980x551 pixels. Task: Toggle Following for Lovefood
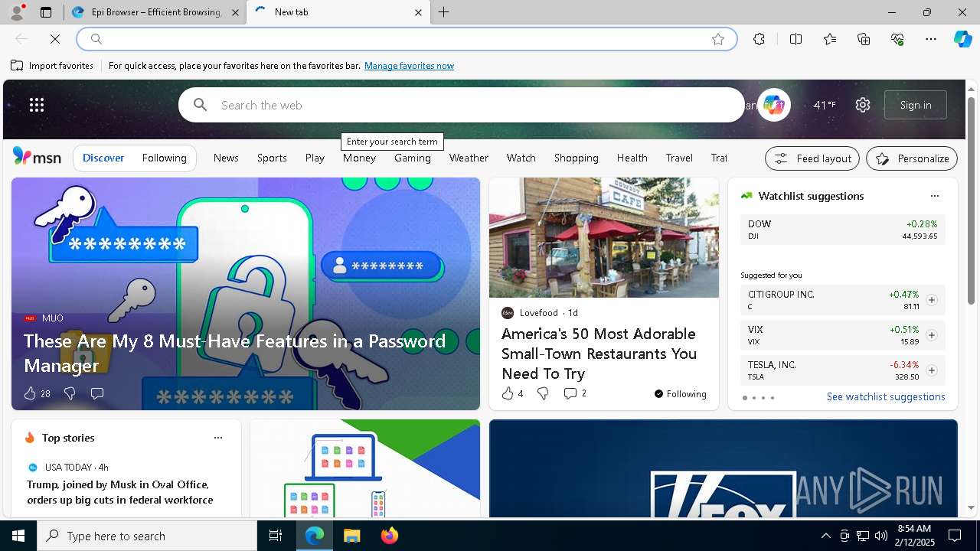[680, 393]
